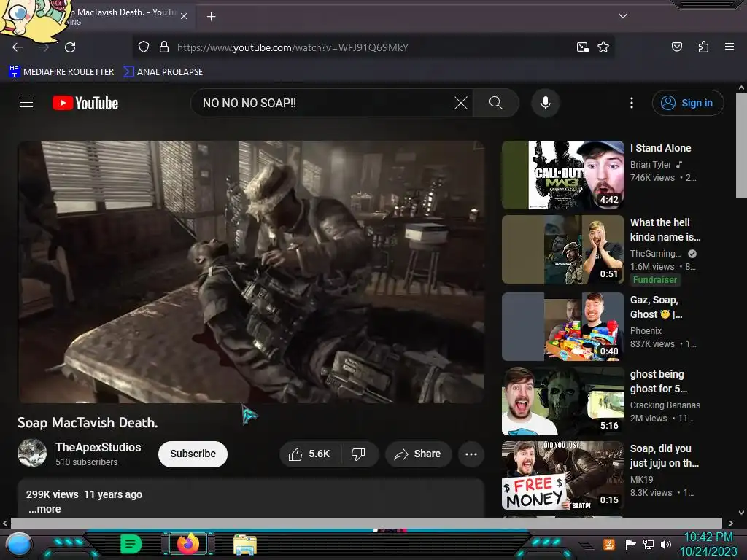Open 'Soap, did you just juju' thumbnail

562,475
